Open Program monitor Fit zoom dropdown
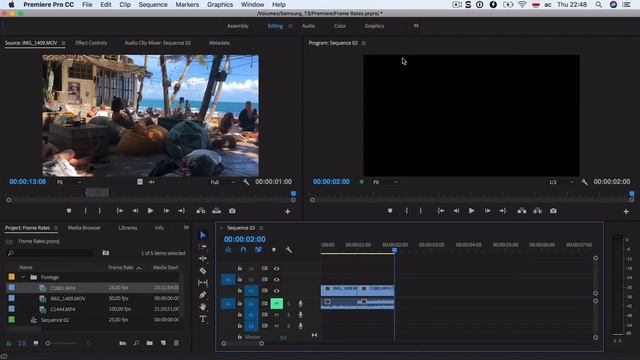This screenshot has width=640, height=360. pos(385,182)
